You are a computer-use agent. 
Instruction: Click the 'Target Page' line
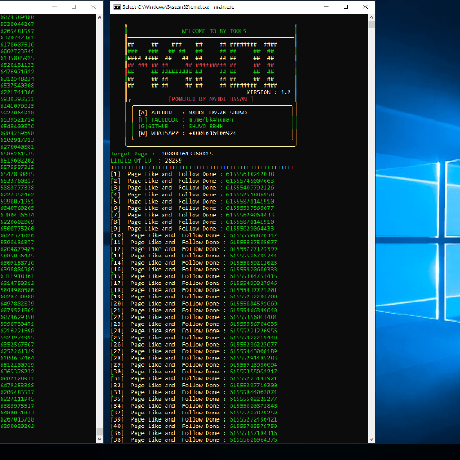pos(162,154)
